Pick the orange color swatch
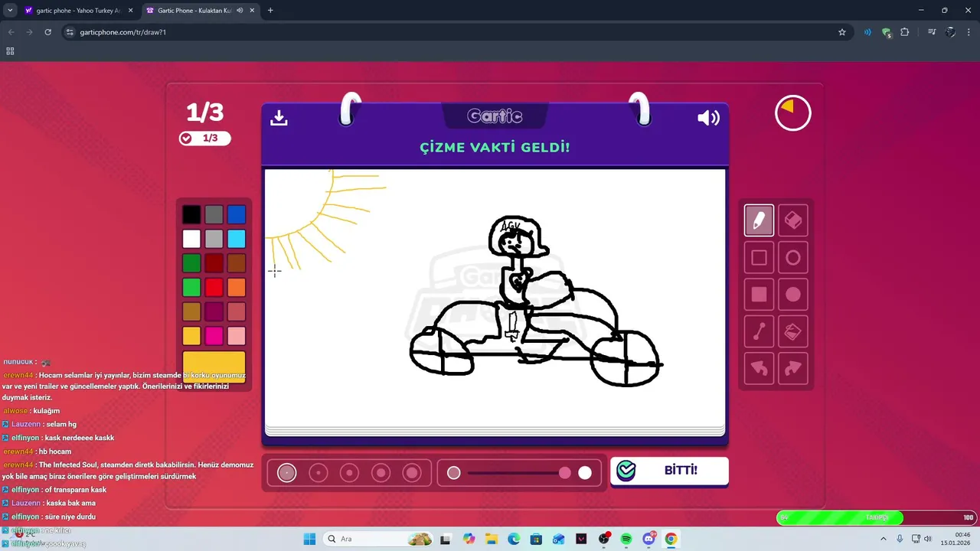This screenshot has width=980, height=551. click(237, 288)
